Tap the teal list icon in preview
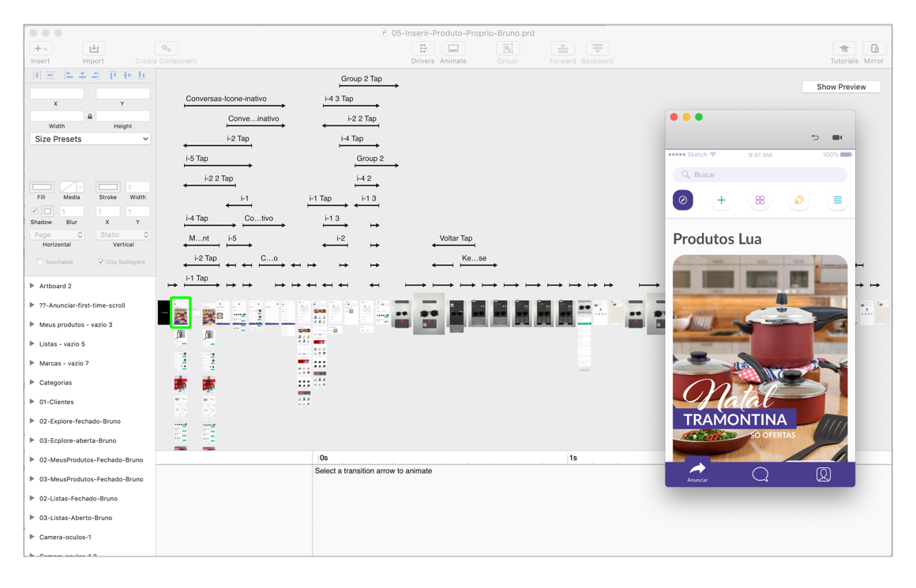Screen dimensions: 916x588 pyautogui.click(x=838, y=200)
